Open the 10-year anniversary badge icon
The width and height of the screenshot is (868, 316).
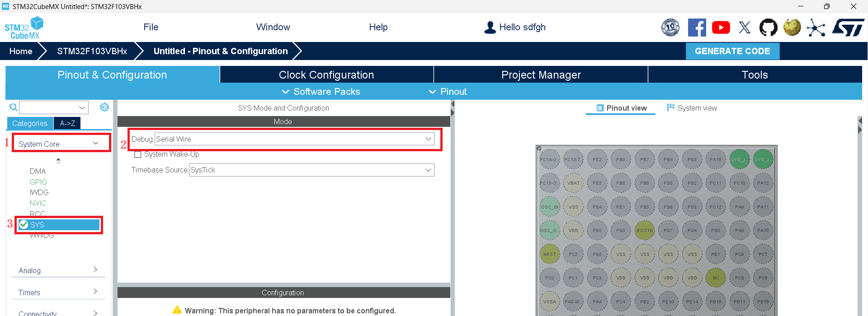click(x=670, y=28)
